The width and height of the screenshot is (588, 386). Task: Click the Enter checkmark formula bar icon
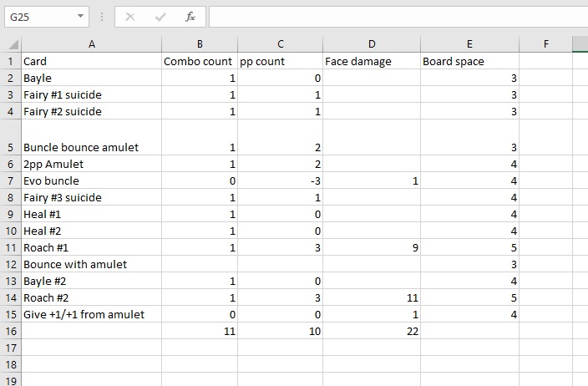pyautogui.click(x=160, y=17)
